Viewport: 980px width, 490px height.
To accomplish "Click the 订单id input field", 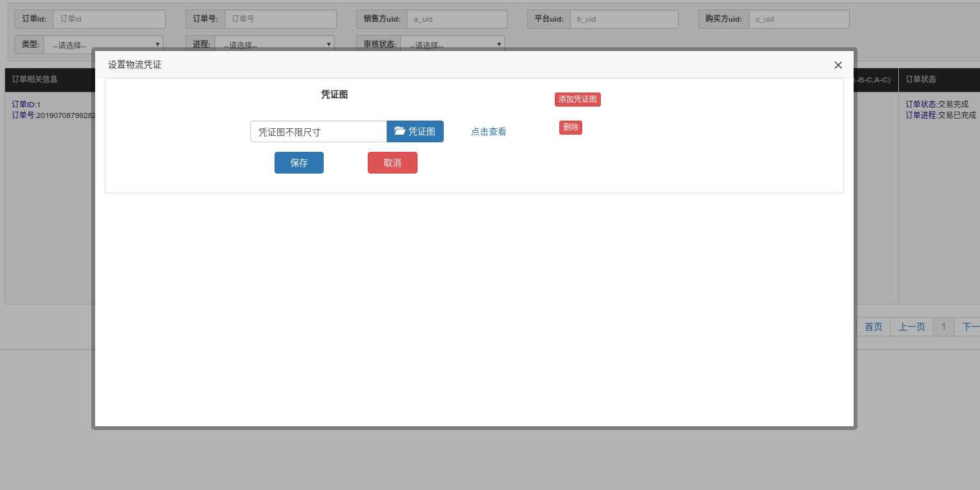I will pos(109,19).
